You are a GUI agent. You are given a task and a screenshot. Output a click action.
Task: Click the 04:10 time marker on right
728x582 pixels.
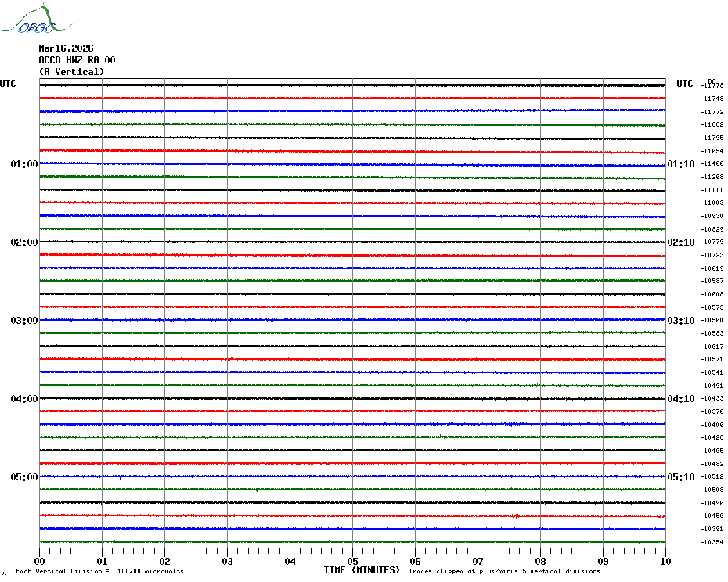tap(681, 399)
